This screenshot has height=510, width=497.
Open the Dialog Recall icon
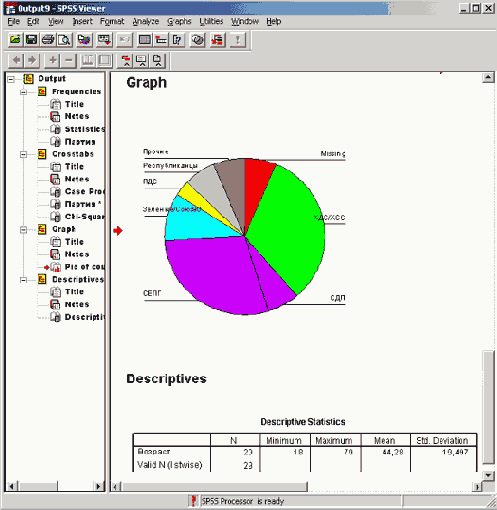coord(104,40)
